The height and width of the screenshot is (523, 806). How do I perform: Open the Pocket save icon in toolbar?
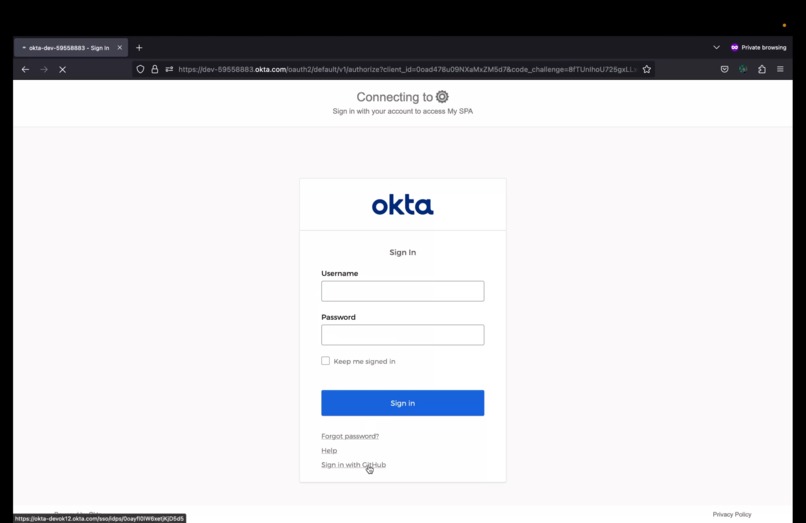(724, 69)
